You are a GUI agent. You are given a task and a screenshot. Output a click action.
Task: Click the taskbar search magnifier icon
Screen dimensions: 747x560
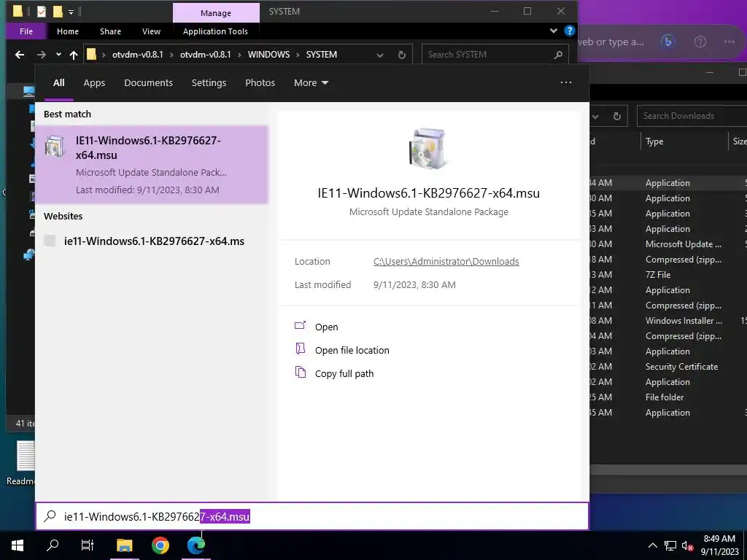pos(53,545)
